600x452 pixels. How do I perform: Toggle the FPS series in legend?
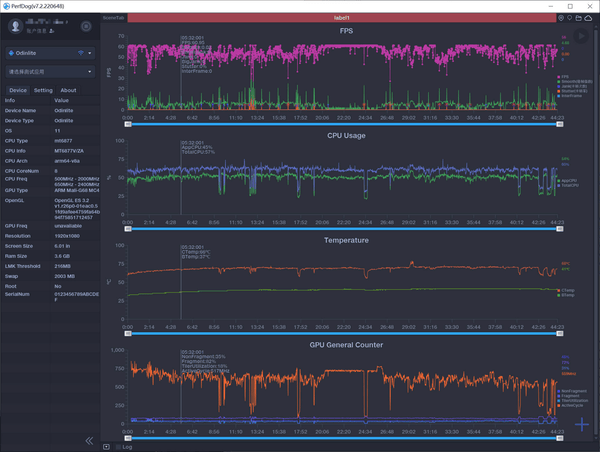[565, 76]
